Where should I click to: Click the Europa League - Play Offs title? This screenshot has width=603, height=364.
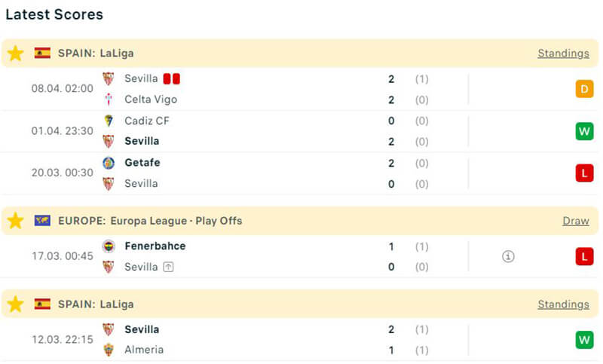point(176,221)
